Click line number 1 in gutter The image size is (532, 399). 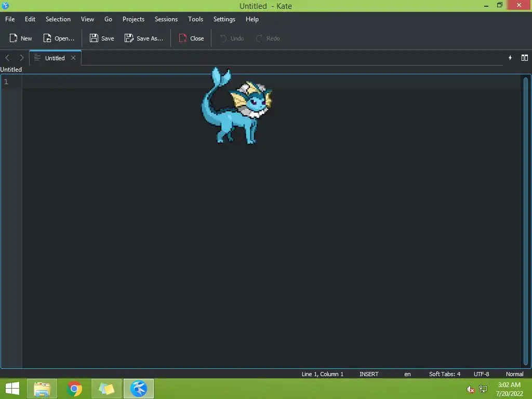(6, 82)
